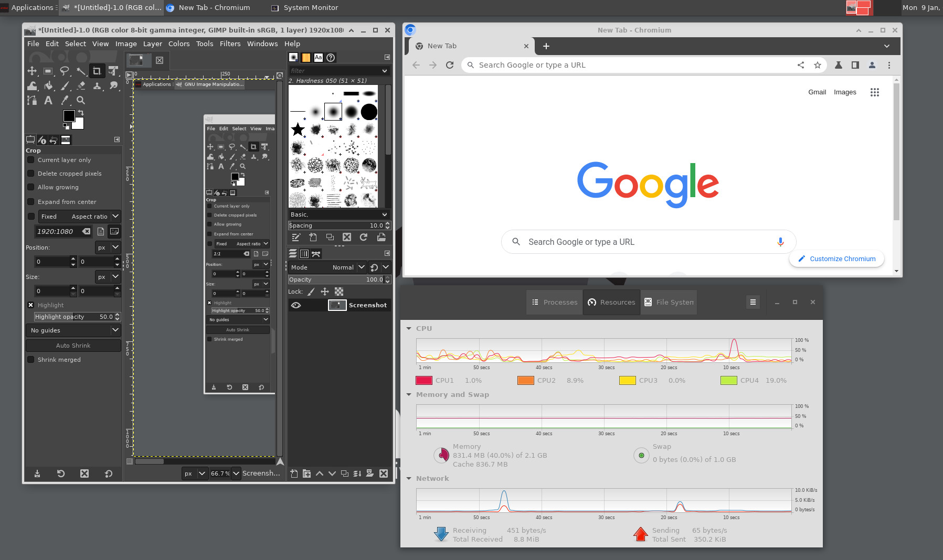Click the Chromium reload page icon
This screenshot has height=560, width=943.
(449, 65)
